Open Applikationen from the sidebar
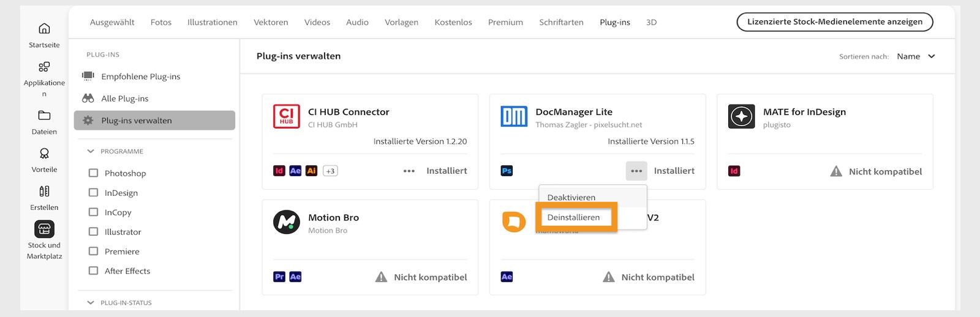Viewport: 980px width, 317px height. [x=44, y=79]
